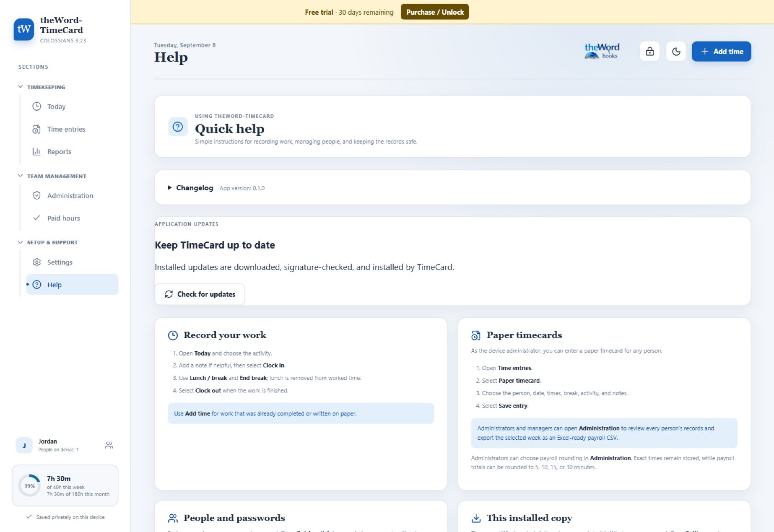
Task: Open the Today section
Action: pos(72,106)
